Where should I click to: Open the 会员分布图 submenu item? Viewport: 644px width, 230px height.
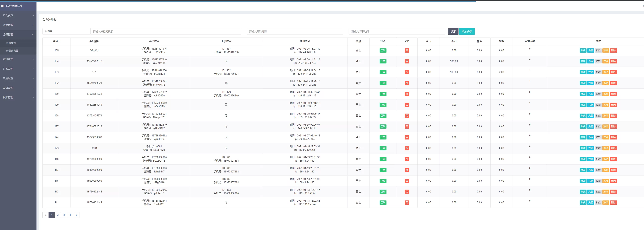click(12, 51)
